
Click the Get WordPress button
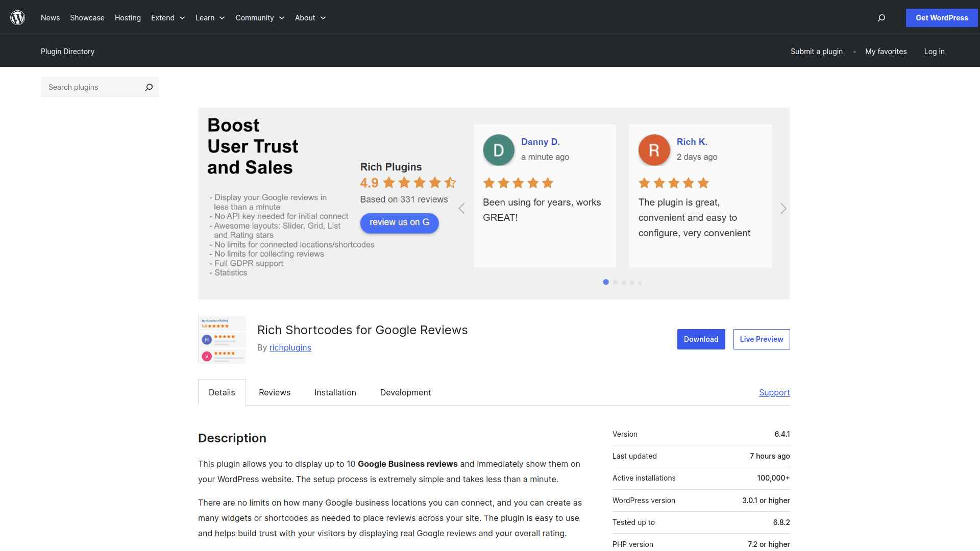[942, 18]
